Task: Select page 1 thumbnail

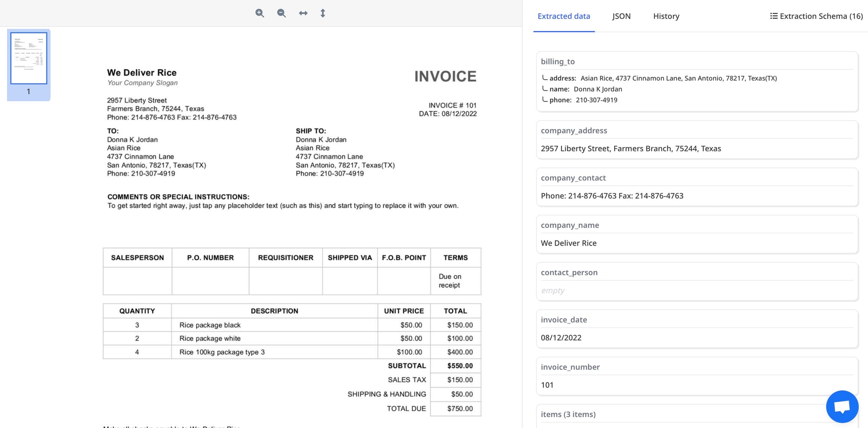Action: [x=29, y=58]
